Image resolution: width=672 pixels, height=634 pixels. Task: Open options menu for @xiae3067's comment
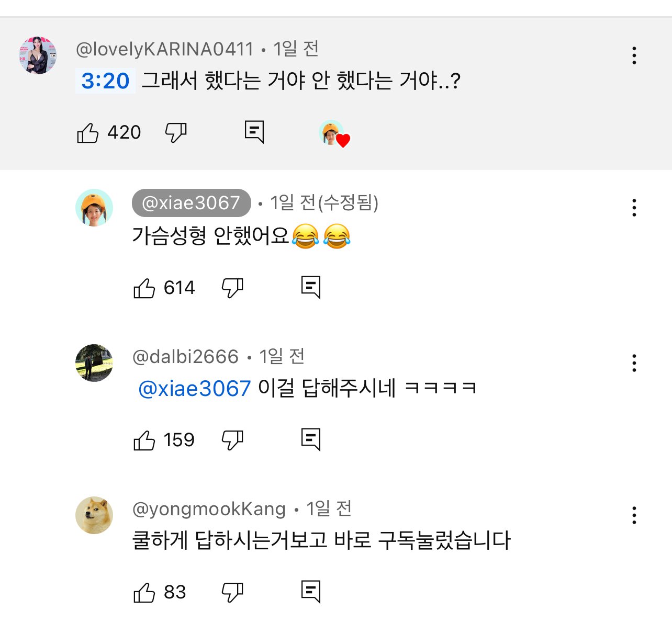(634, 208)
